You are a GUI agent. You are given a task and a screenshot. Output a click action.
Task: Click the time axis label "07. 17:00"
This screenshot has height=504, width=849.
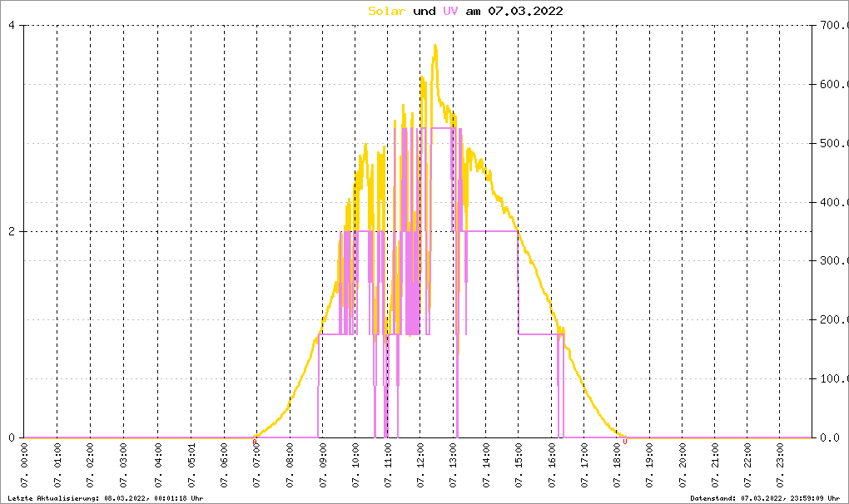pos(584,465)
